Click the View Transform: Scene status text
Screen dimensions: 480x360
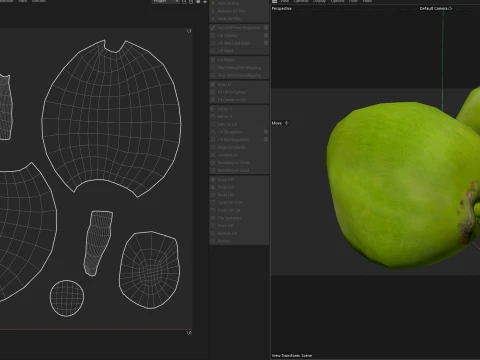(292, 355)
